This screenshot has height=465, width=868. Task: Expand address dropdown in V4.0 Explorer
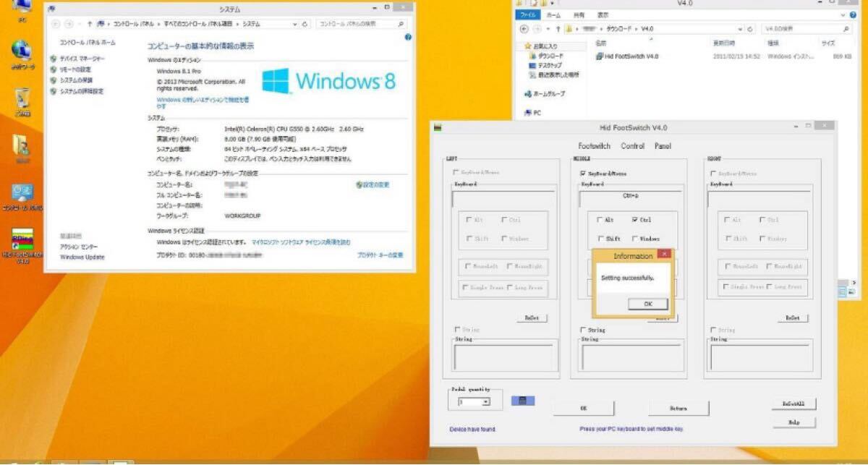pyautogui.click(x=740, y=28)
